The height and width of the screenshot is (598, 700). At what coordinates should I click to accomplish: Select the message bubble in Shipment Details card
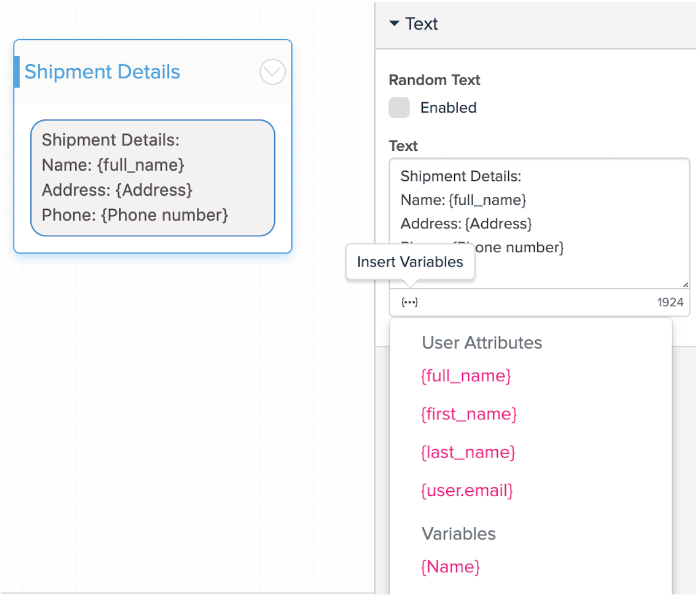coord(152,177)
